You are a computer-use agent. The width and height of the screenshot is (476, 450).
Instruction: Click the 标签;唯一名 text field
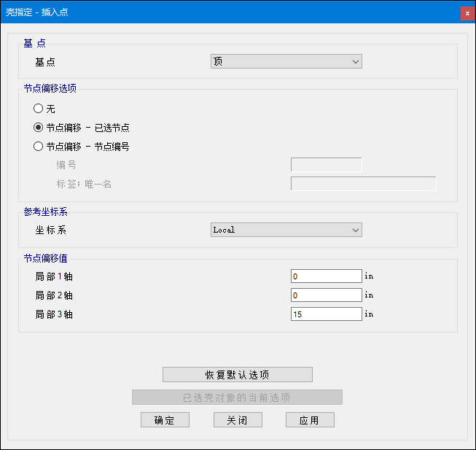pos(363,184)
